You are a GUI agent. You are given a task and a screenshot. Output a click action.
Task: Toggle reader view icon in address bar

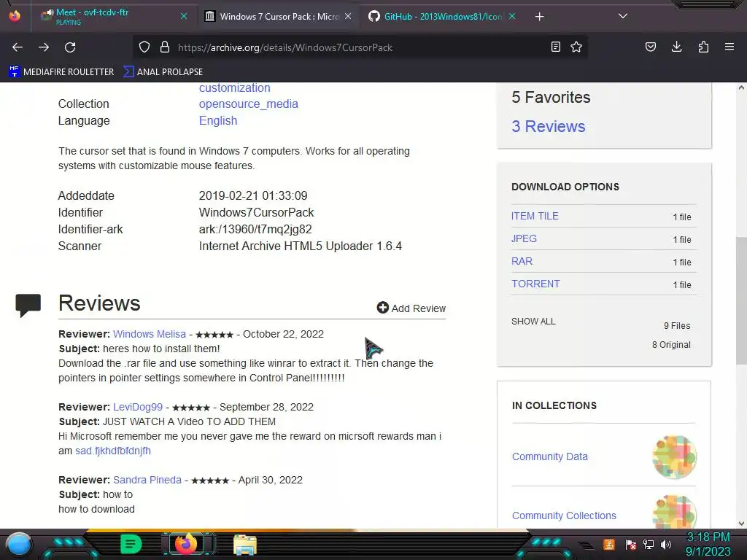[555, 47]
